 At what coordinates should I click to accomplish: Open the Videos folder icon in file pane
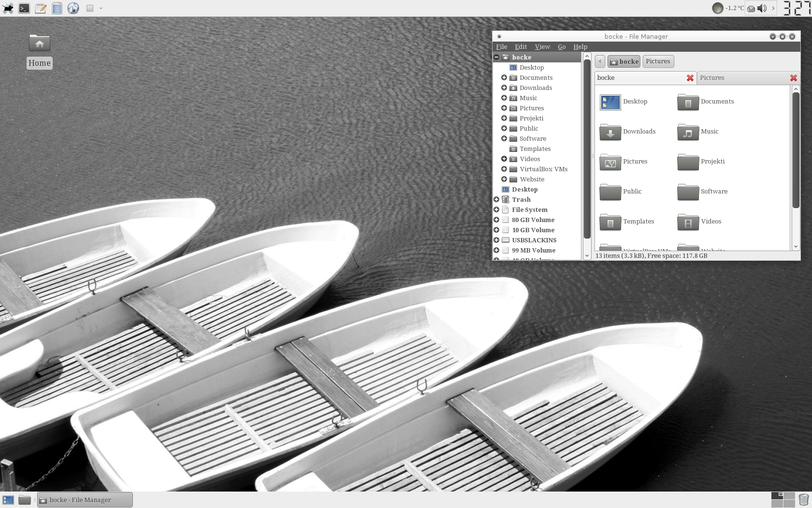tap(688, 222)
